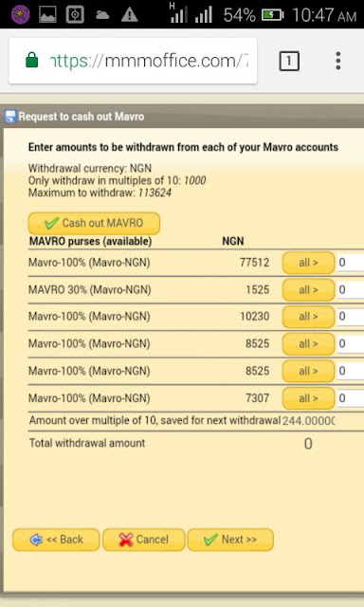Click the Cancel button
This screenshot has height=607, width=364.
(144, 540)
